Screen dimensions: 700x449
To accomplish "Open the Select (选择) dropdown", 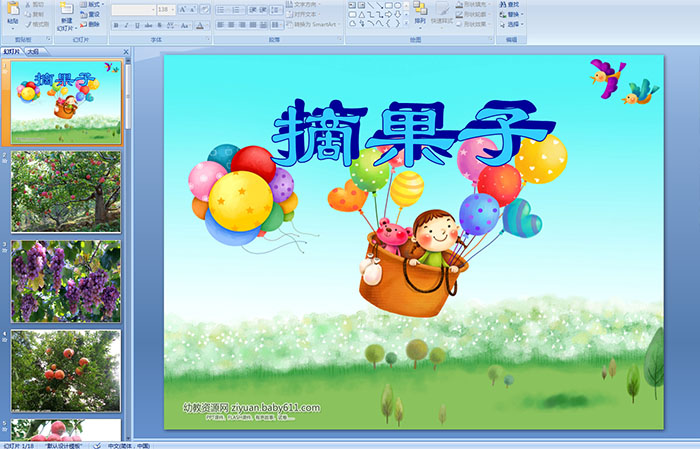I will tap(512, 24).
